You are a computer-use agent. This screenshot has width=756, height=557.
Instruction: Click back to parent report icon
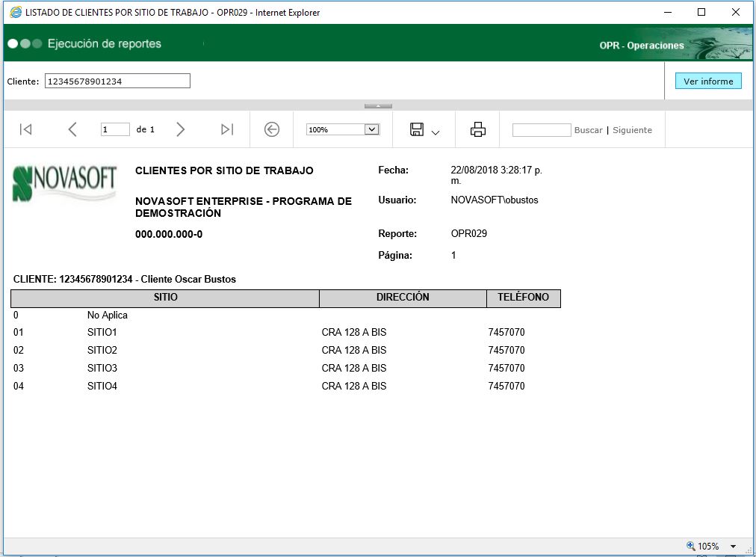[272, 129]
